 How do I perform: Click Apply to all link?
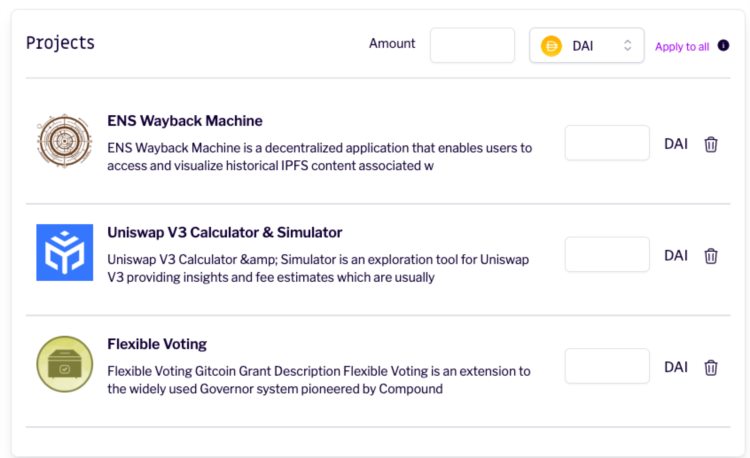point(682,47)
